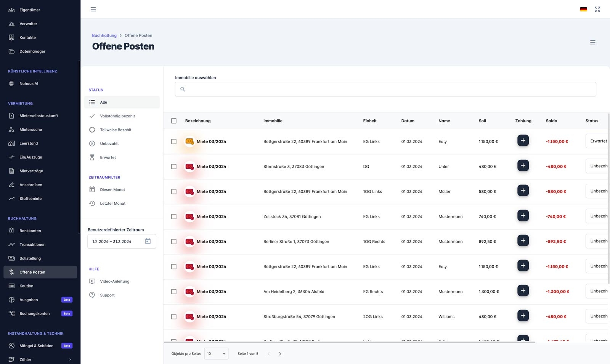
Task: Open Transaktionen in the sidebar
Action: pos(32,245)
